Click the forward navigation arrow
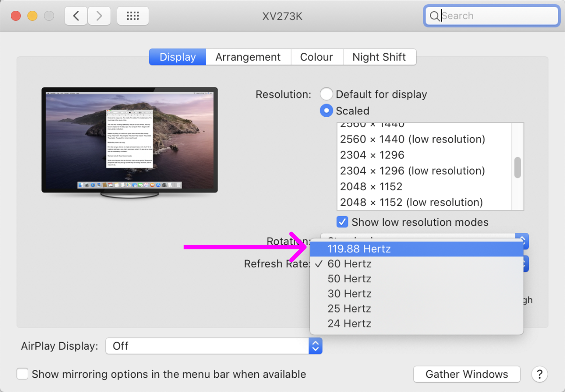565x392 pixels. [99, 16]
